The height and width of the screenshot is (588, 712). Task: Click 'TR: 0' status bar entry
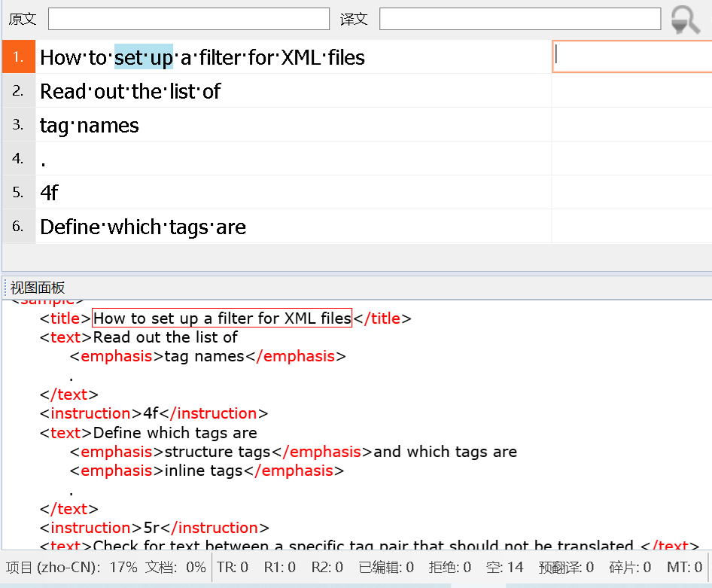pyautogui.click(x=233, y=567)
